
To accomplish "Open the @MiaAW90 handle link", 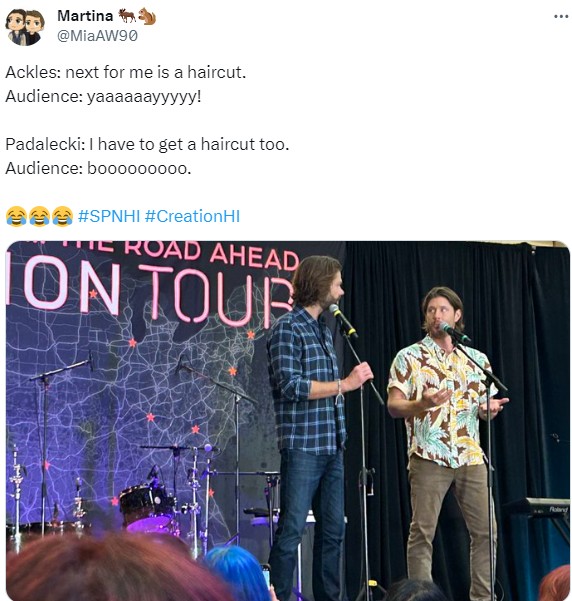I will [x=97, y=36].
